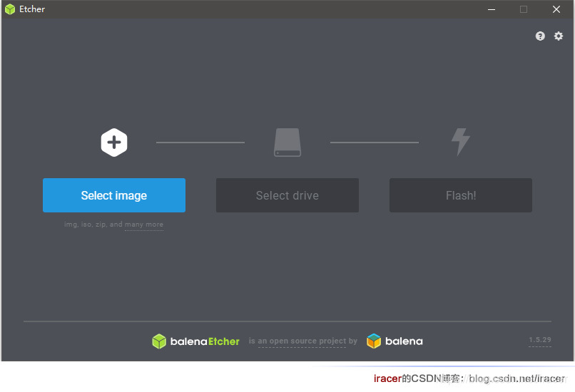Open the help question mark icon
Image resolution: width=575 pixels, height=392 pixels.
pyautogui.click(x=540, y=36)
